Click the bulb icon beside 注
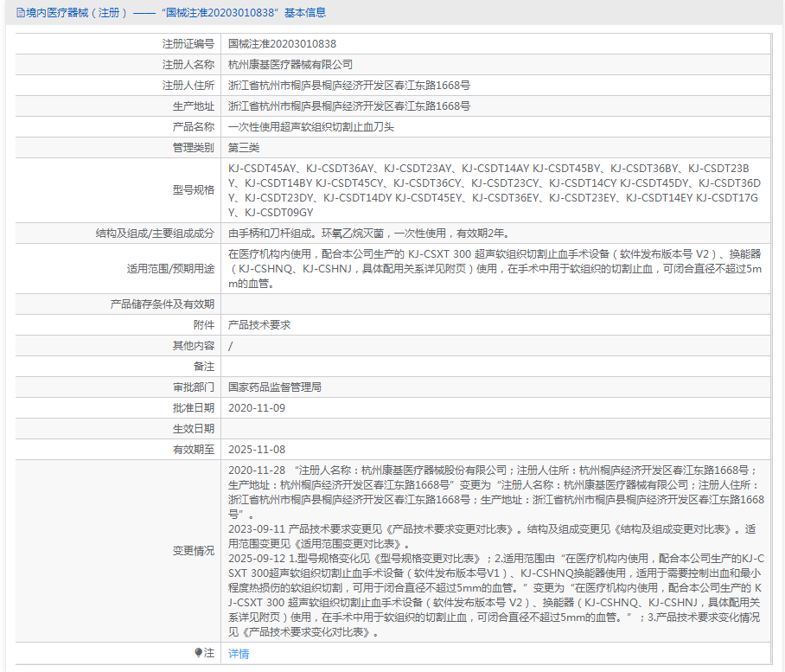The height and width of the screenshot is (672, 785). 198,652
